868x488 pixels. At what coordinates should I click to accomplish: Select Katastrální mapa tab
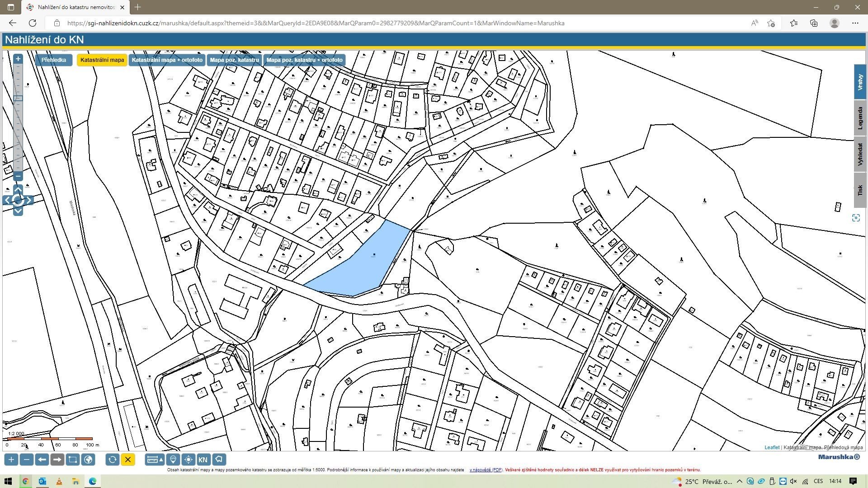pyautogui.click(x=102, y=60)
